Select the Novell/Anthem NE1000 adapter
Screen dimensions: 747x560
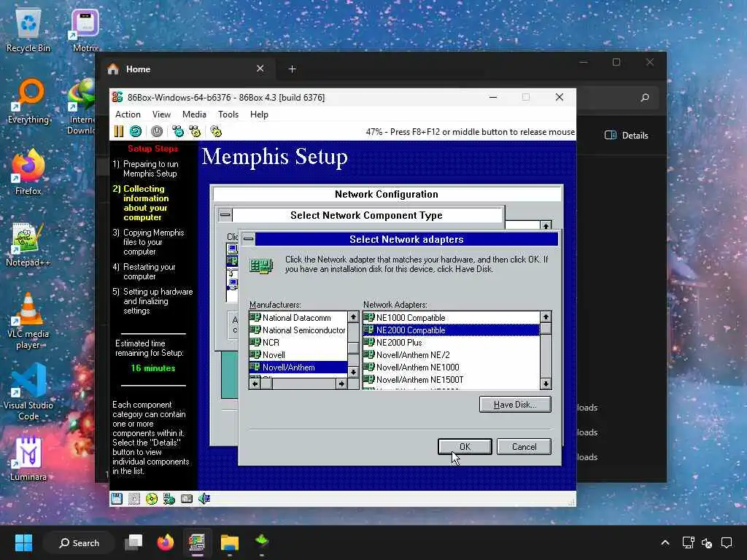point(451,367)
